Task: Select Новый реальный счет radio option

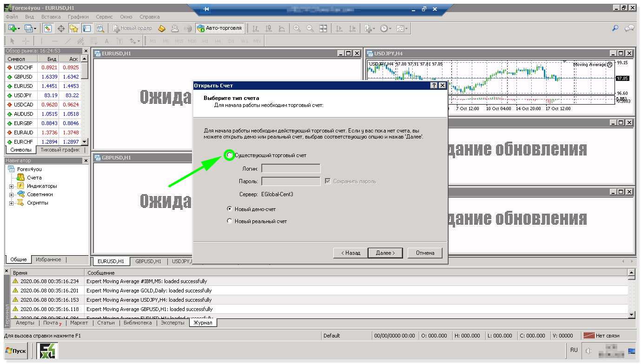Action: [229, 221]
